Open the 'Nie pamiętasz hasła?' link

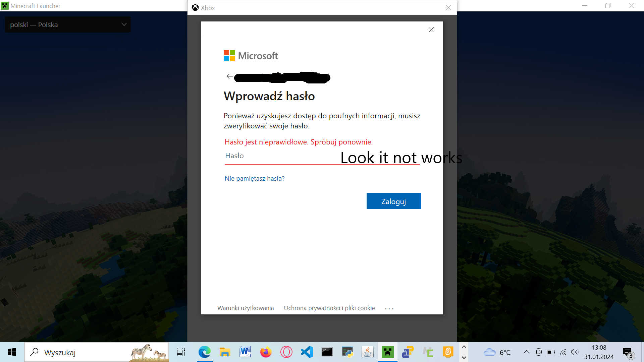254,178
